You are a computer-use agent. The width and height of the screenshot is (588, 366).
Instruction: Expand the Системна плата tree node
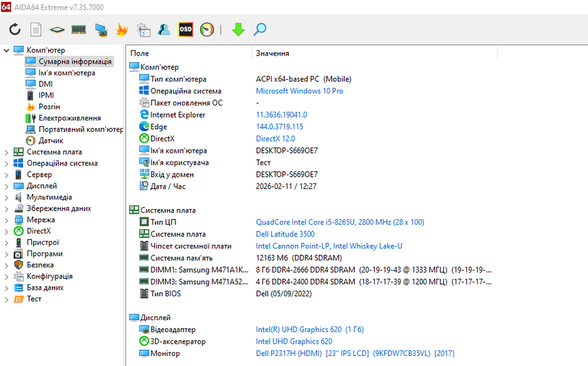6,152
